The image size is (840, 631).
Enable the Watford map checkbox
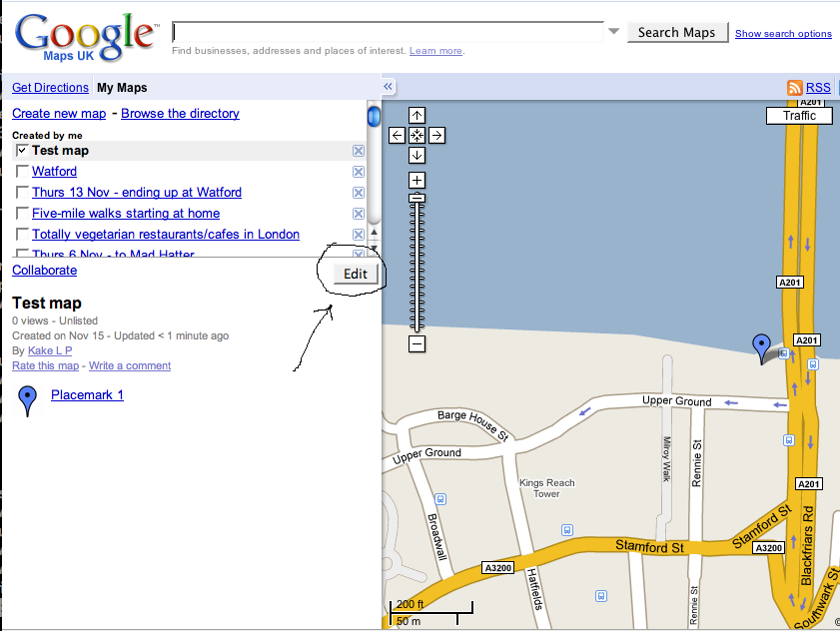coord(22,172)
